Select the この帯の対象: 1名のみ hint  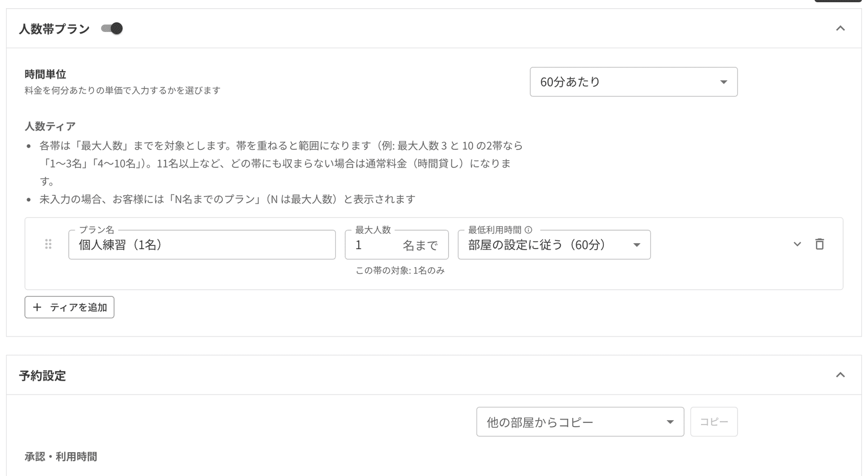pyautogui.click(x=400, y=270)
